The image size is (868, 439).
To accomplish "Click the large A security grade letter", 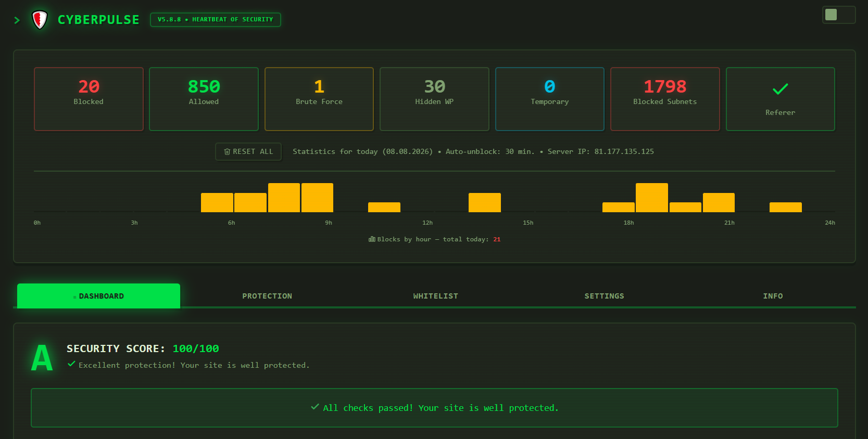I will [42, 358].
